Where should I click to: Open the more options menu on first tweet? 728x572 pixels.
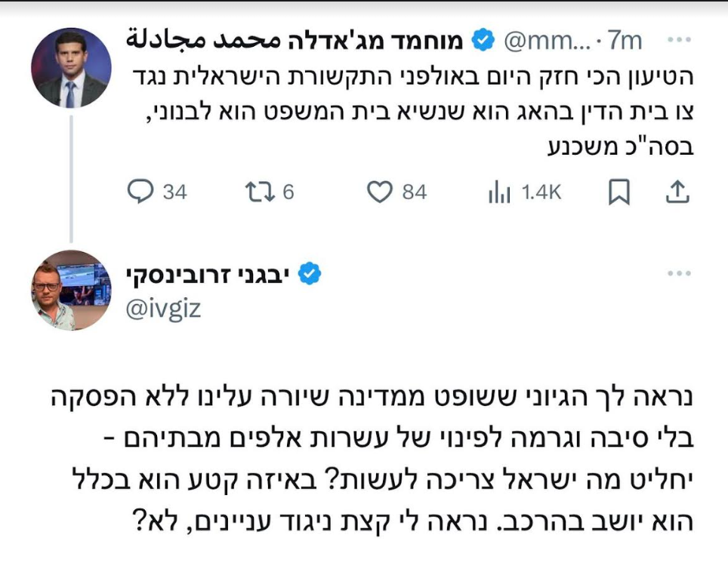click(680, 41)
